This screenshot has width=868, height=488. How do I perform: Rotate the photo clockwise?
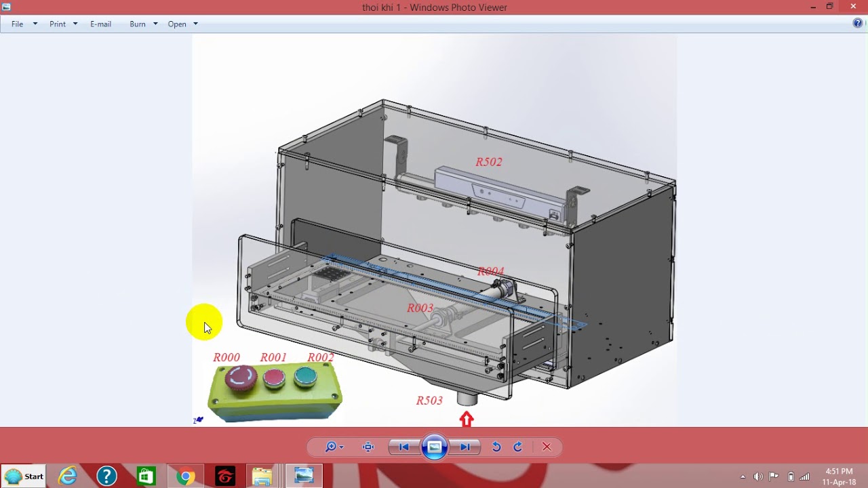tap(518, 447)
